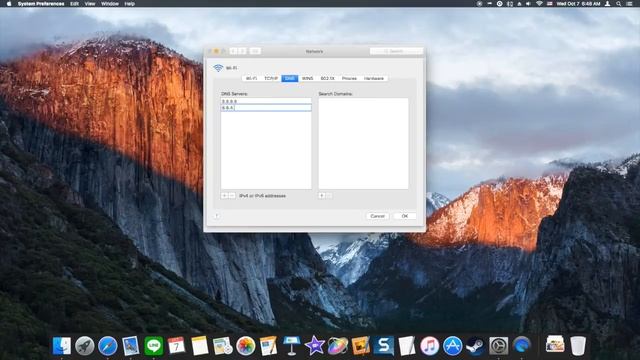
Task: Select the 8.8.8.8 DNS server entry
Action: (266, 101)
